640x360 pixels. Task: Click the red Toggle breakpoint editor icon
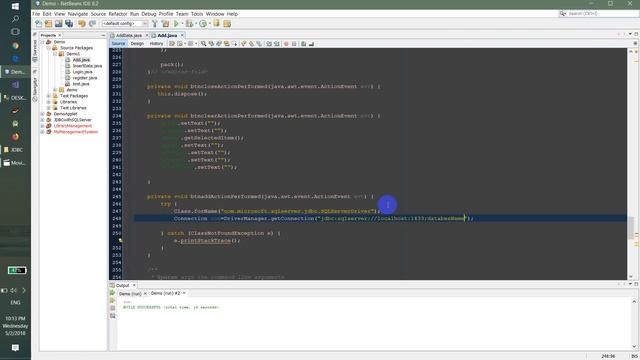coord(286,44)
